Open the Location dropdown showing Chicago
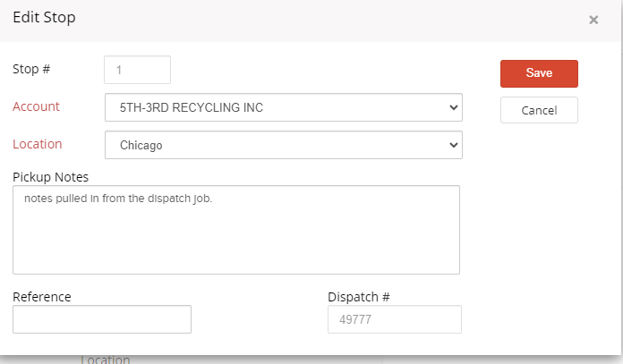Viewport: 623px width, 364px height. [x=283, y=145]
